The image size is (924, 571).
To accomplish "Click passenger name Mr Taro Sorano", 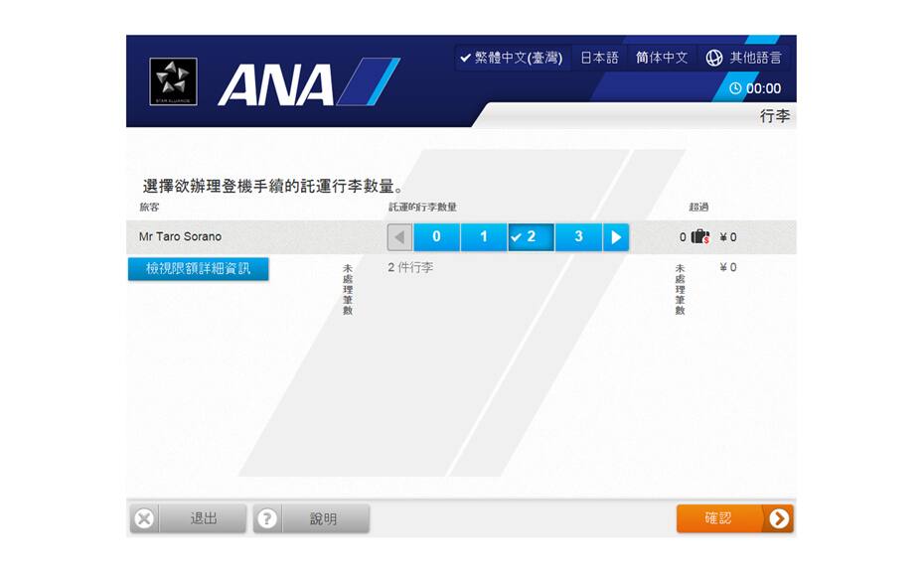I will [x=180, y=237].
